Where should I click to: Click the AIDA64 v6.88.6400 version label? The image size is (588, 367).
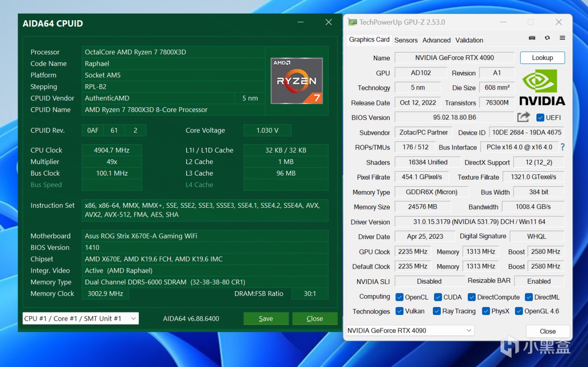(191, 318)
